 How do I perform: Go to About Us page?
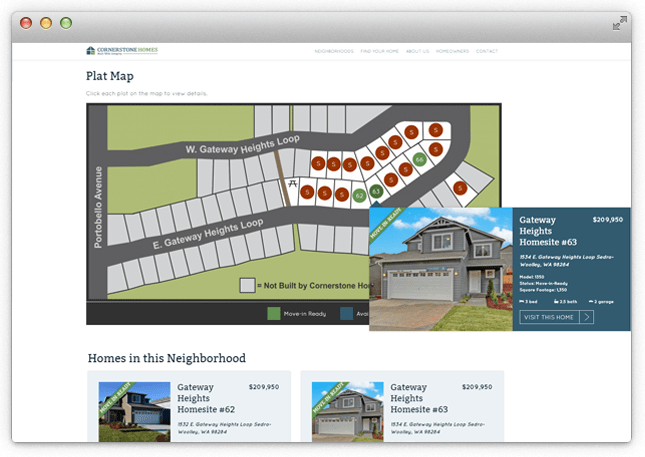417,51
